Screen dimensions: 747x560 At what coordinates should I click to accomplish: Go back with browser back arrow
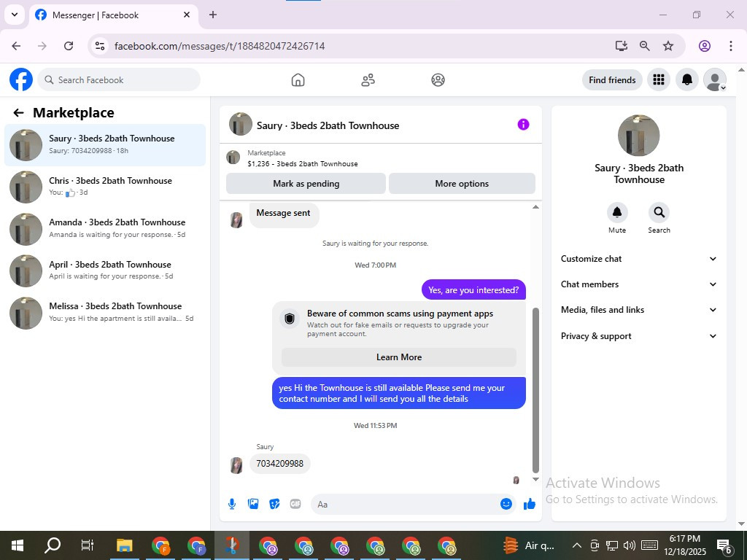tap(16, 46)
